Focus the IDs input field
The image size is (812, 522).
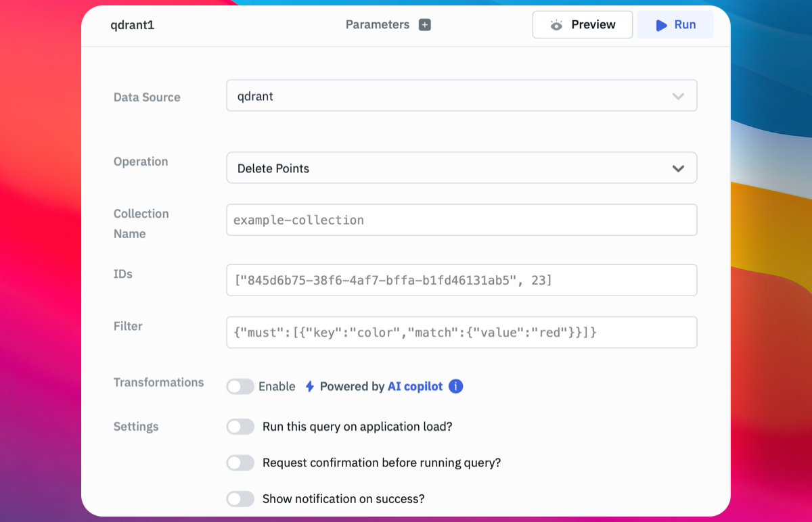coord(461,280)
